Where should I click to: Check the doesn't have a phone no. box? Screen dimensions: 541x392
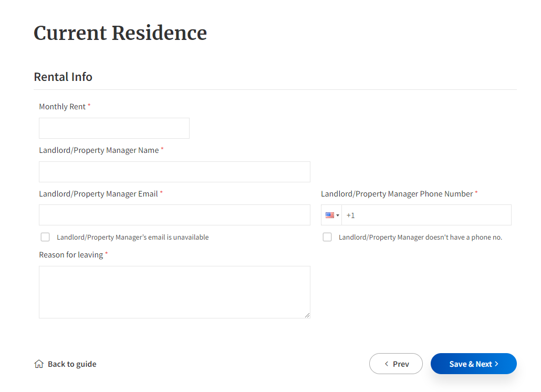click(x=327, y=236)
